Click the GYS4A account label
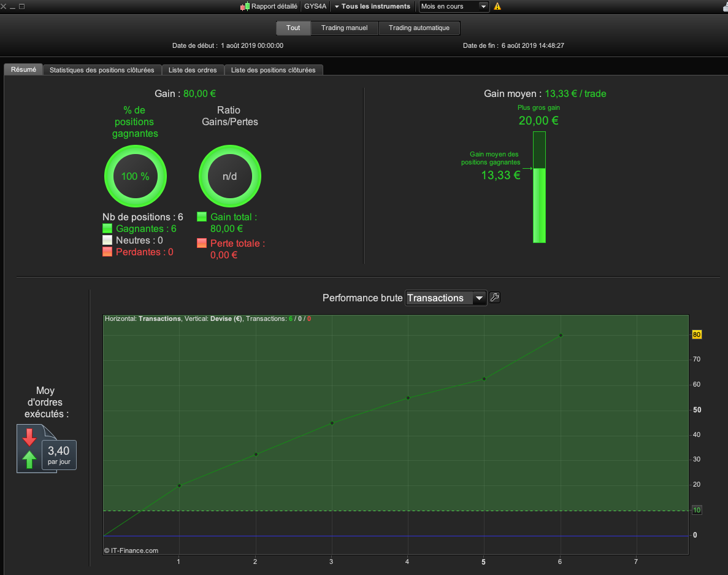Viewport: 728px width, 575px height. pos(315,7)
